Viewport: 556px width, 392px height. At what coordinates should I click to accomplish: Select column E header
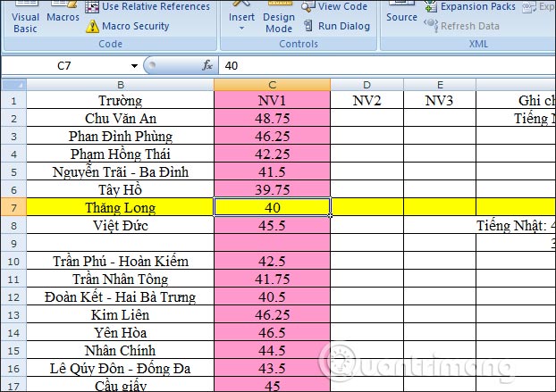pyautogui.click(x=440, y=85)
